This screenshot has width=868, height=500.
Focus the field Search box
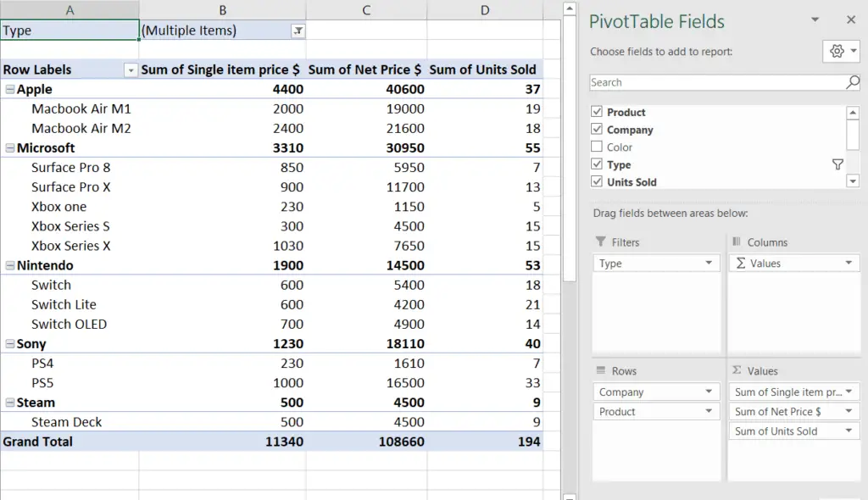pyautogui.click(x=717, y=82)
